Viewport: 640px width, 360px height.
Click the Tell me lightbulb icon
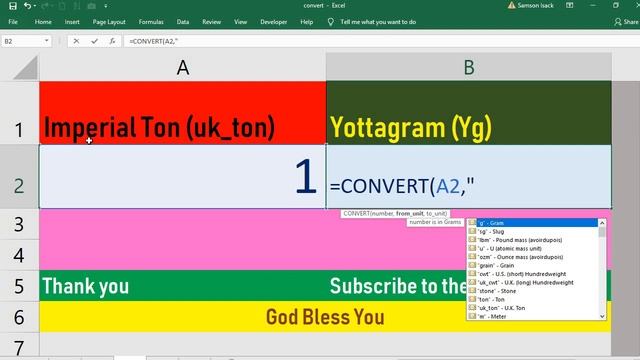click(331, 22)
